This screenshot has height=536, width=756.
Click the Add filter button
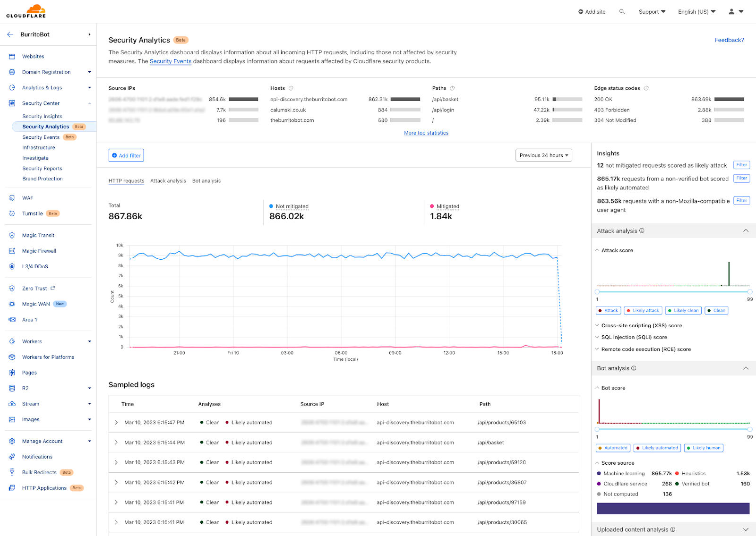click(126, 155)
